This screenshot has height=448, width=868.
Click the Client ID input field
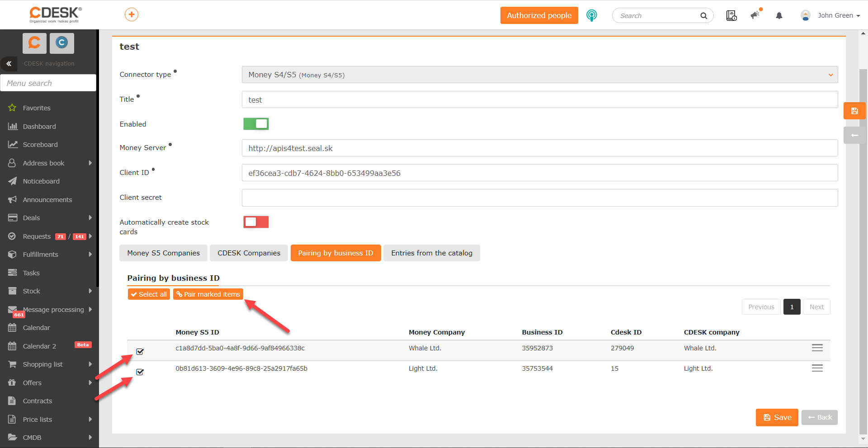pyautogui.click(x=540, y=173)
